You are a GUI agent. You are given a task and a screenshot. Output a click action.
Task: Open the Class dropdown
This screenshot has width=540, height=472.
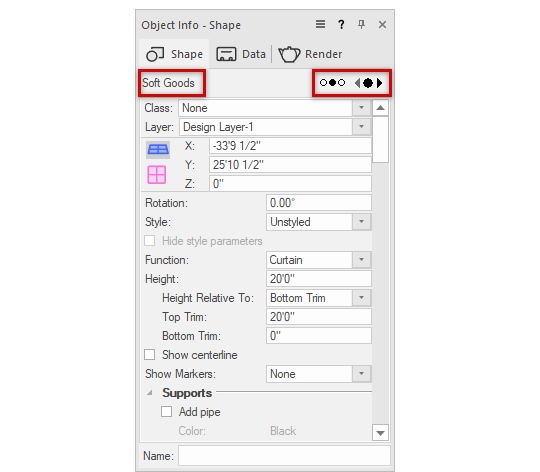pos(274,108)
